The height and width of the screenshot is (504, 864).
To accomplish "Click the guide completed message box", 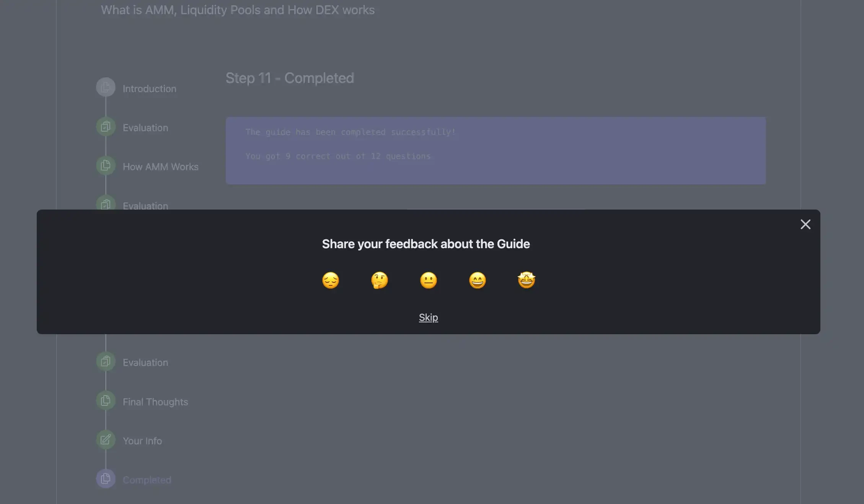I will click(x=496, y=151).
